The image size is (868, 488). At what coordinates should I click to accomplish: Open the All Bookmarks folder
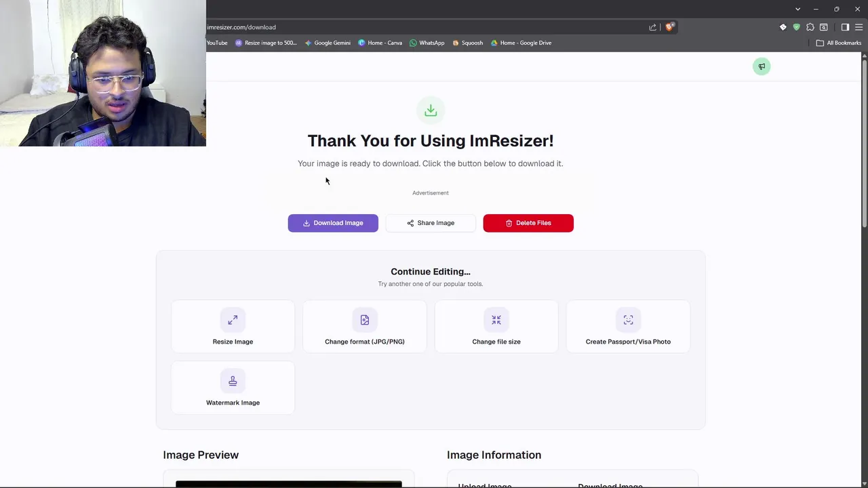click(x=838, y=43)
